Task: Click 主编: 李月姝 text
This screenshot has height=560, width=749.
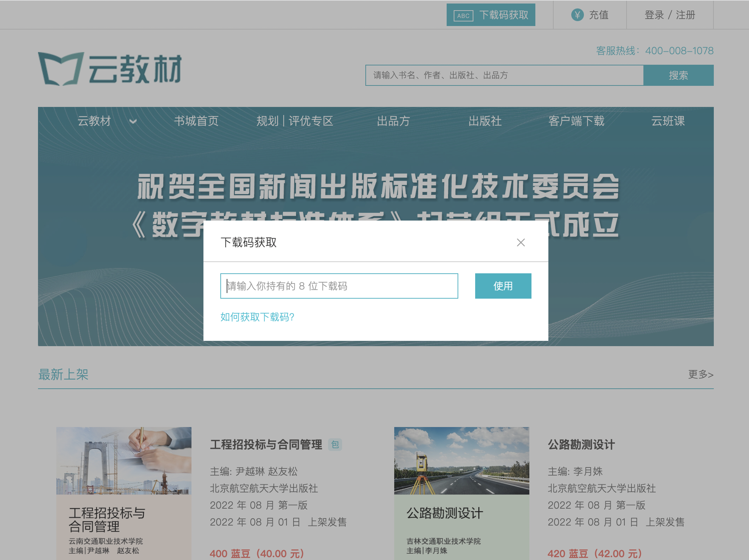Action: (575, 471)
